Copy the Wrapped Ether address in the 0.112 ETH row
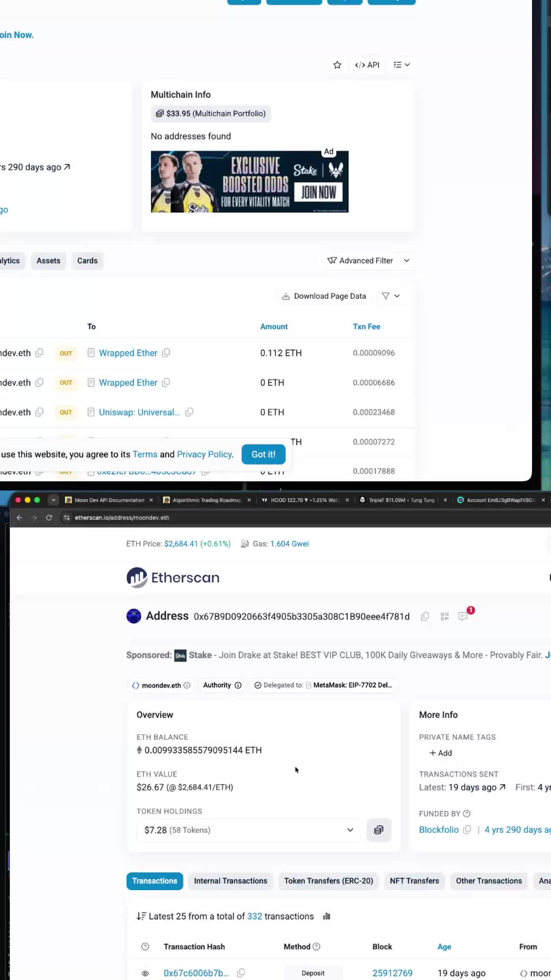 pos(166,353)
